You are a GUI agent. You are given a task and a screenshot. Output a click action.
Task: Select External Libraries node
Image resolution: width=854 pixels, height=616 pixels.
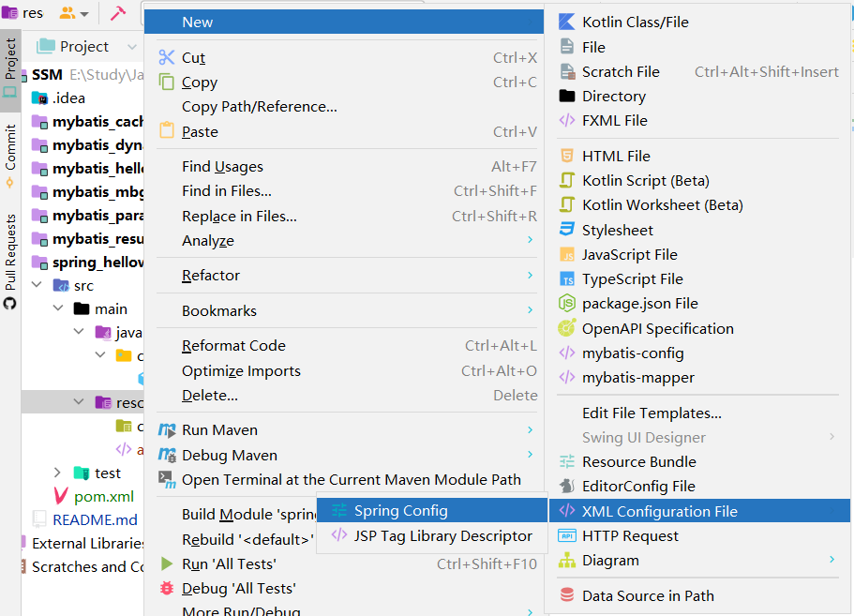point(87,543)
